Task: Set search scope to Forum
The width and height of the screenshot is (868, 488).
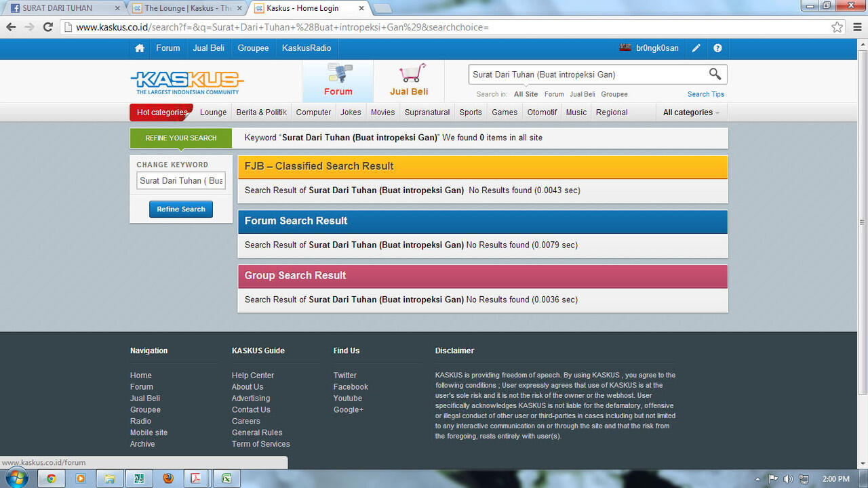Action: click(x=554, y=94)
